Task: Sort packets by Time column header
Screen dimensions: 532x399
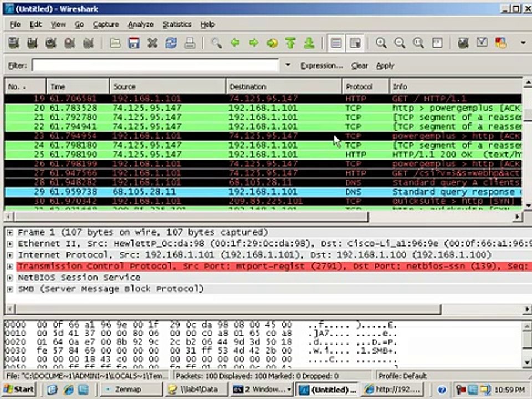Action: pos(78,86)
